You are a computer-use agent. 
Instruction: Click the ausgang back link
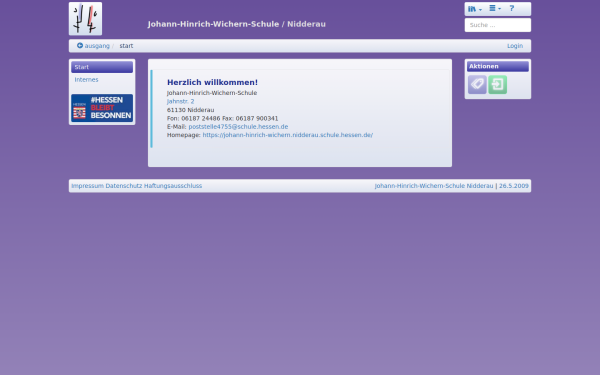(x=93, y=46)
